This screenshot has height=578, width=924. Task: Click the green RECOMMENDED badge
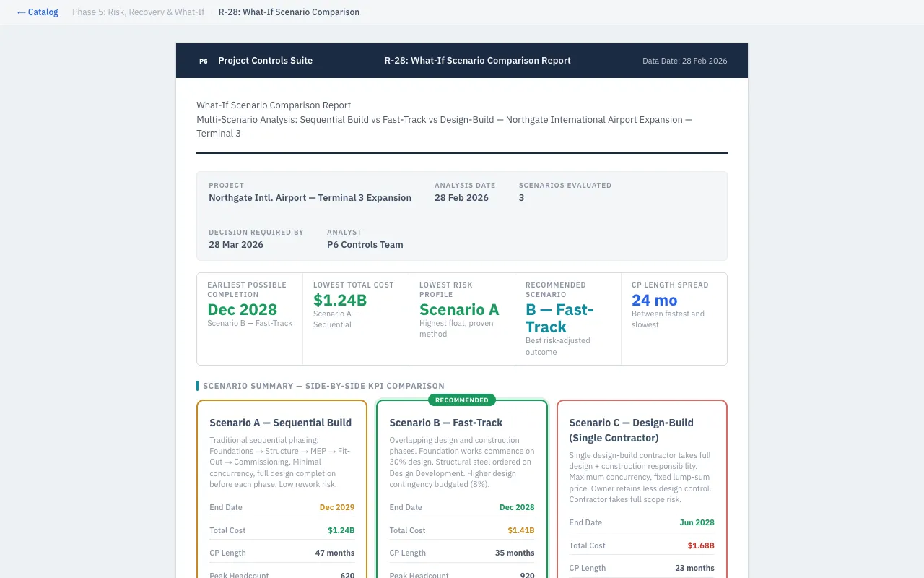click(x=462, y=400)
